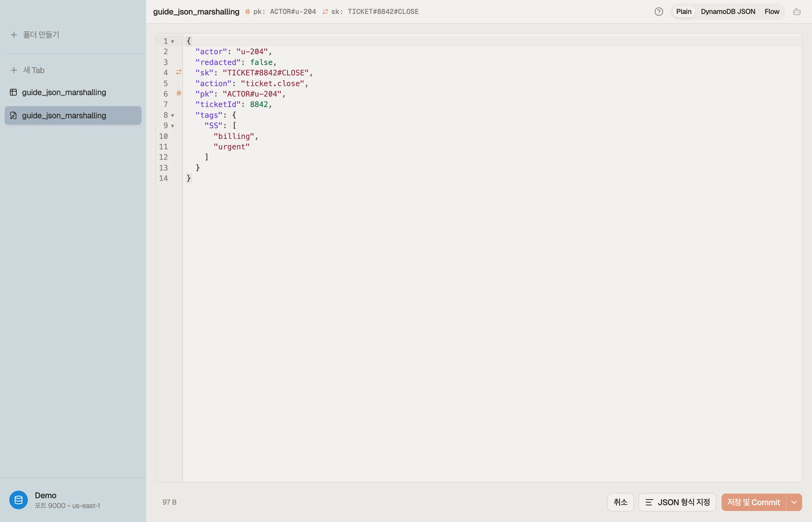This screenshot has height=522, width=812.
Task: Switch to Flow view mode
Action: click(772, 12)
